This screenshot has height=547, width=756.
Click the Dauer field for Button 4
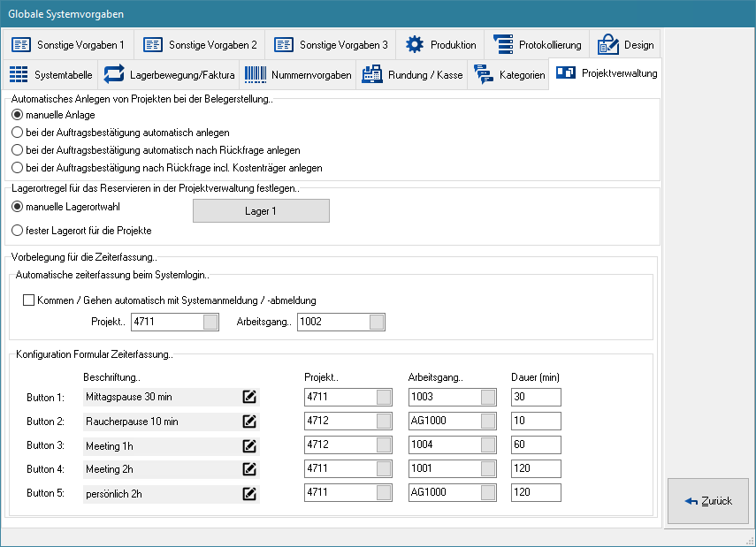[536, 468]
